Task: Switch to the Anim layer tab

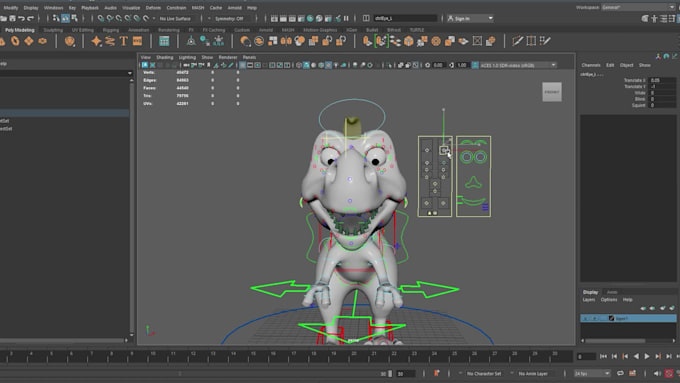Action: click(612, 292)
